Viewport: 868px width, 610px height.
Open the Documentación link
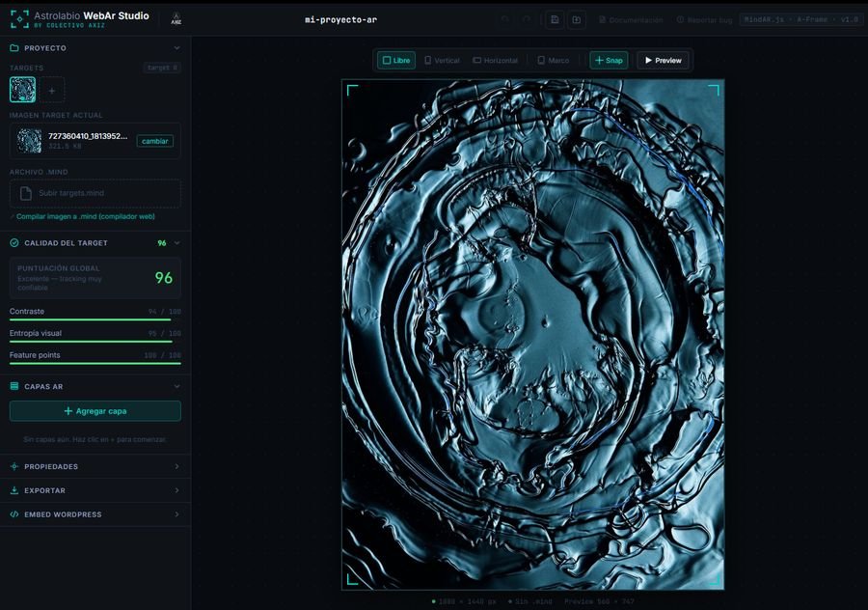tap(631, 20)
